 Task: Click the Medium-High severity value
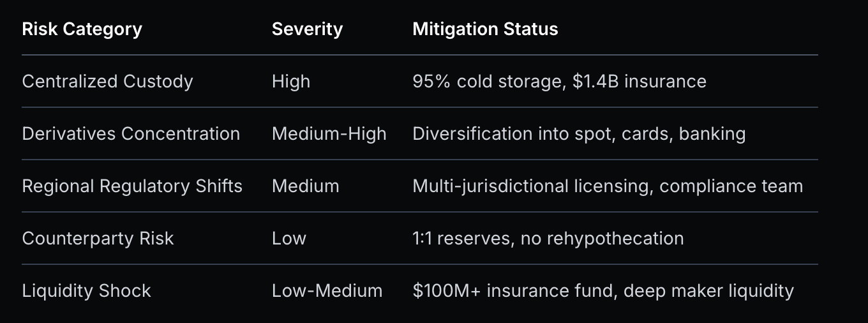pos(329,134)
